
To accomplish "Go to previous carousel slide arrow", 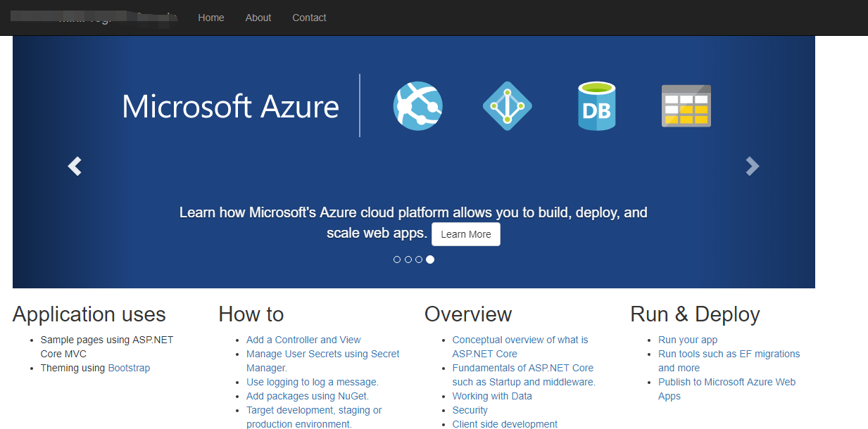I will [x=75, y=166].
